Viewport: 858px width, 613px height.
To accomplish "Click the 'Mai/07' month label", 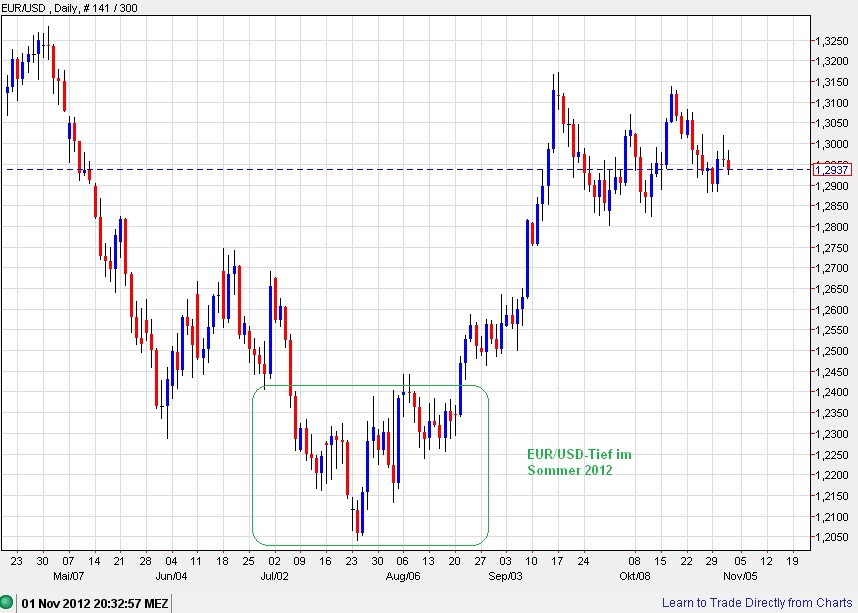I will [69, 576].
